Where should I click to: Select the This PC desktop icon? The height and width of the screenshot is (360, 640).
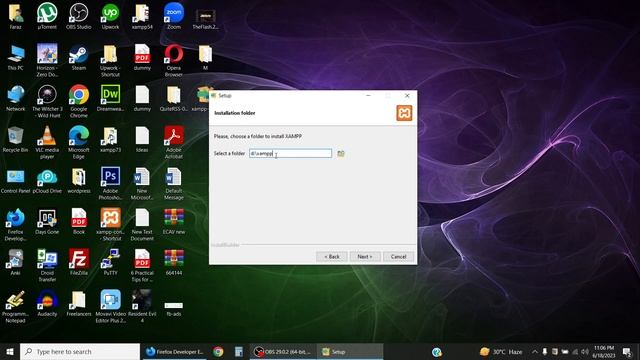click(16, 58)
